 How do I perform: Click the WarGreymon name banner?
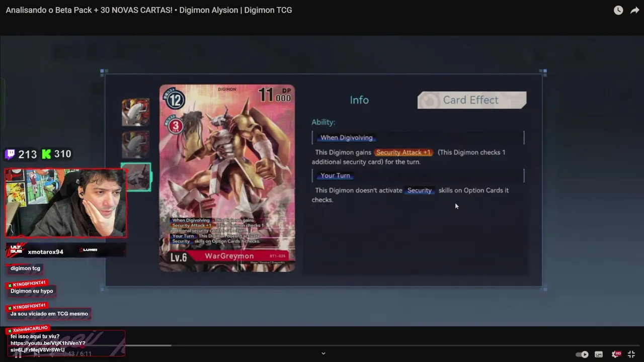(229, 256)
